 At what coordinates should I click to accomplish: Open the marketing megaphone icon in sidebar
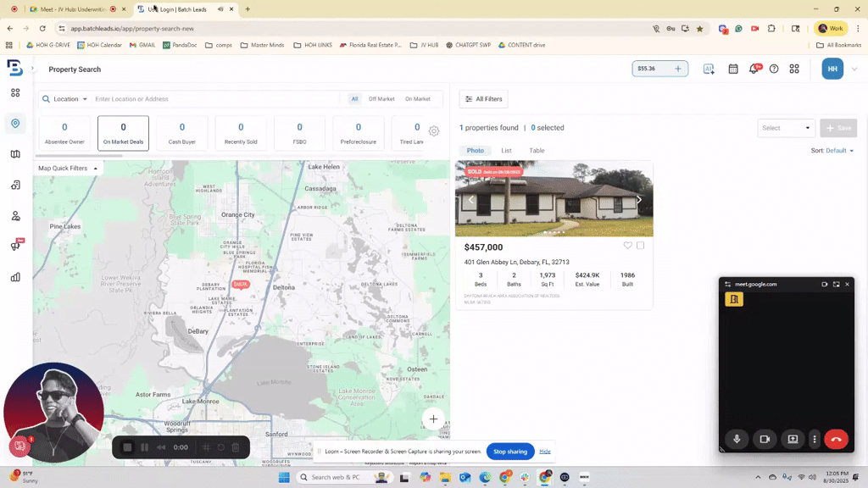pos(15,246)
